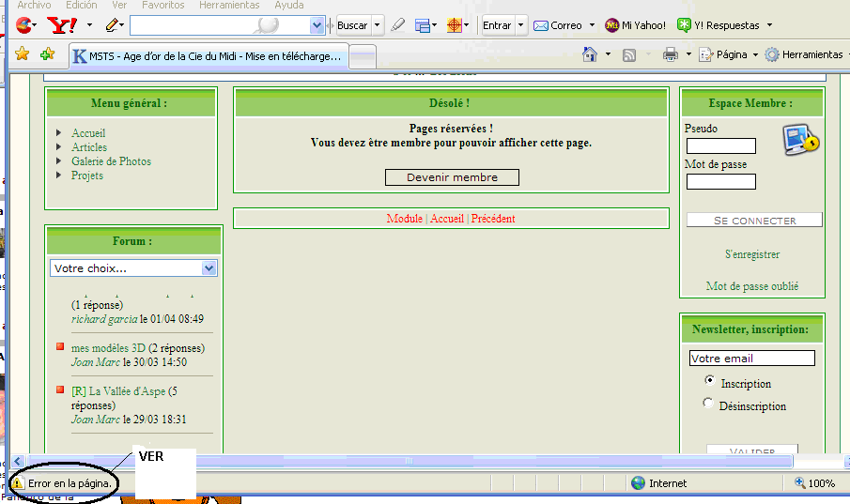Click the Add to Favorites icon
This screenshot has height=504, width=850.
pyautogui.click(x=47, y=54)
